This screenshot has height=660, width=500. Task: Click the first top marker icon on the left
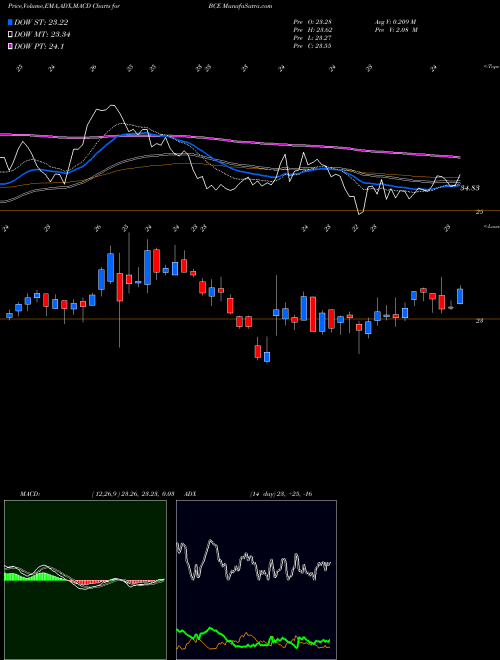19,68
